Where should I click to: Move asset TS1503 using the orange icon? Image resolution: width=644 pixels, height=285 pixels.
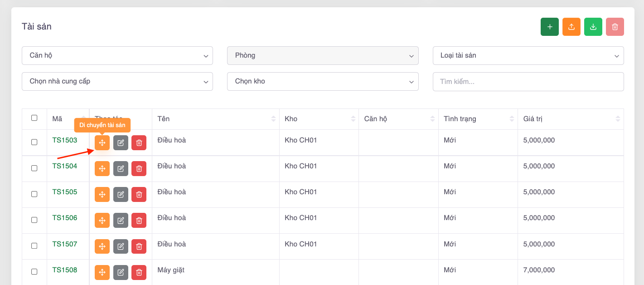[x=102, y=142]
